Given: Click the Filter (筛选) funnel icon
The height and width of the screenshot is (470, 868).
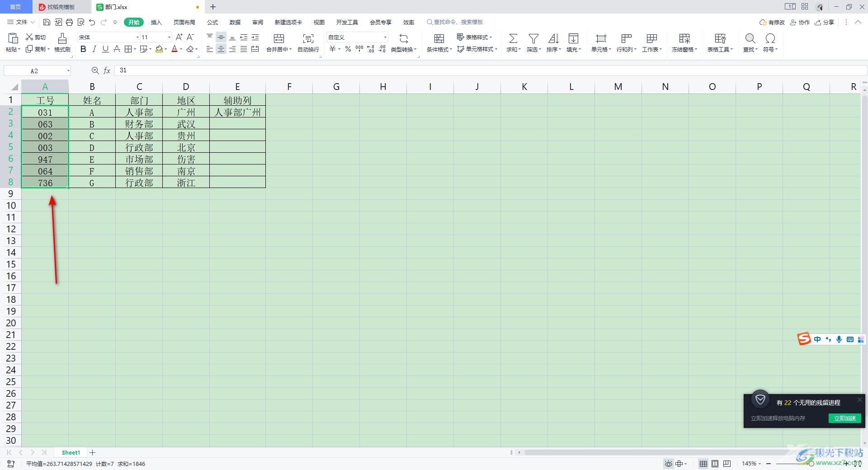Looking at the screenshot, I should click(x=533, y=38).
